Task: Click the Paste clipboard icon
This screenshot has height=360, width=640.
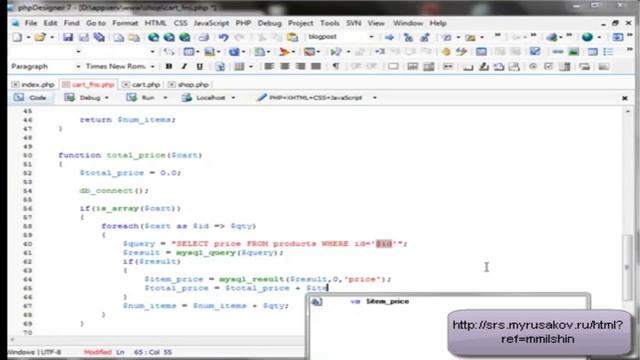Action: [292, 37]
